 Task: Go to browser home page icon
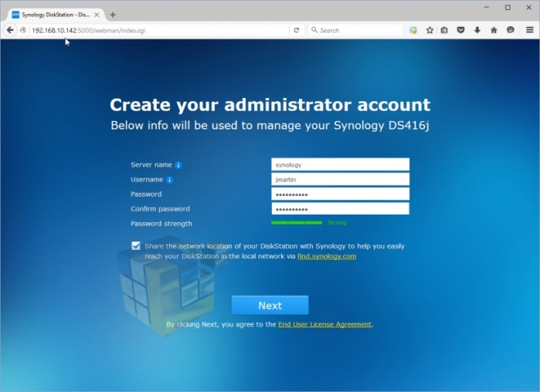pos(494,30)
